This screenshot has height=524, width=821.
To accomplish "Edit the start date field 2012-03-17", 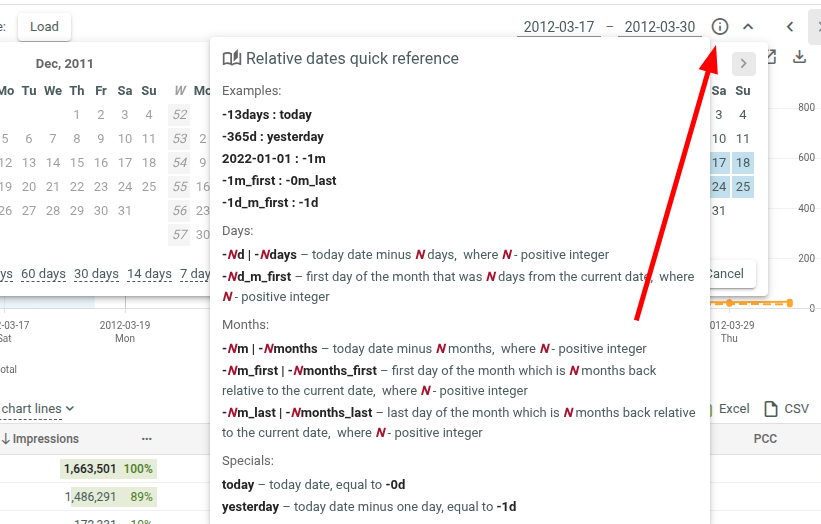I will 559,27.
